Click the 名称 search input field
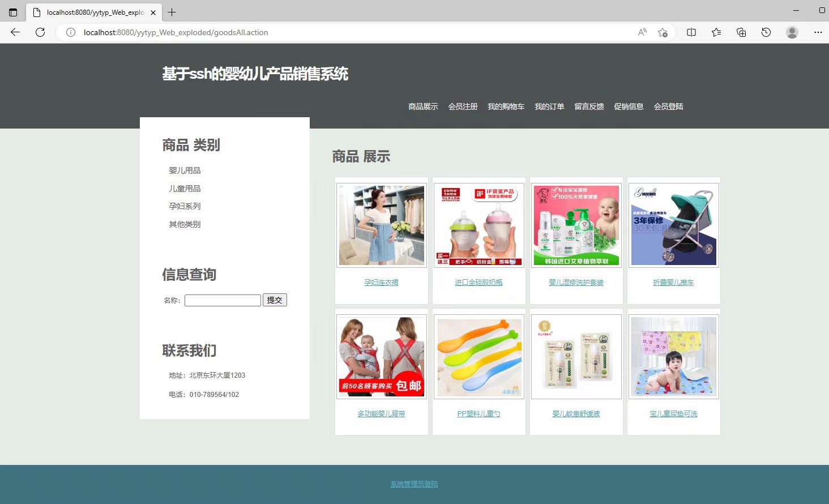 (223, 300)
